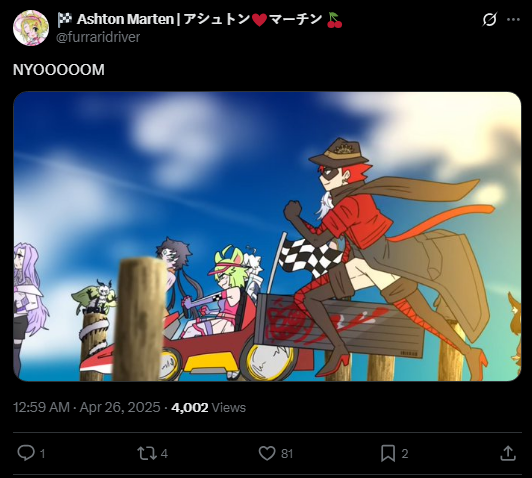Image resolution: width=532 pixels, height=478 pixels.
Task: Click the bookmark count number 2
Action: [x=404, y=454]
